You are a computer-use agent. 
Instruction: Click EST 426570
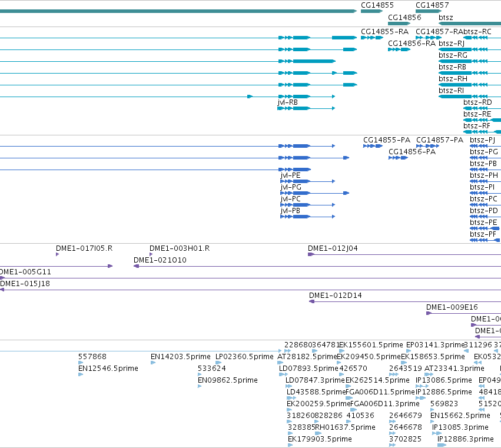(353, 369)
